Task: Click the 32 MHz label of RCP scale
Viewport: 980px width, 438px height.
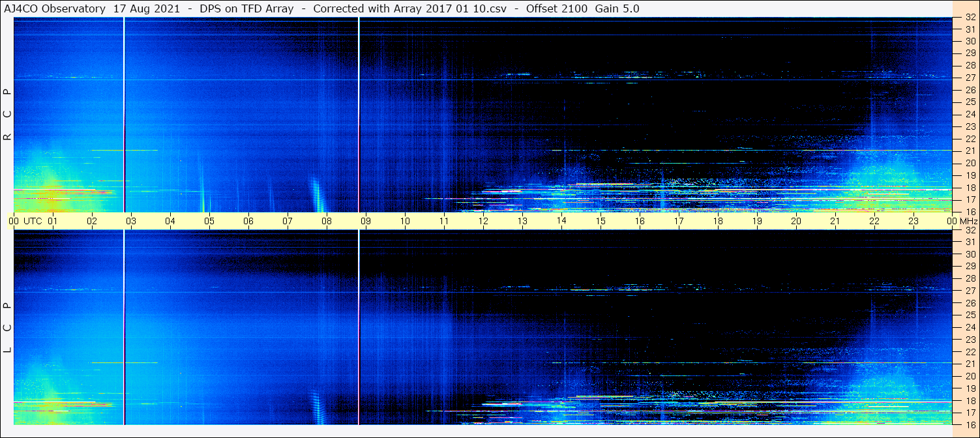Action: tap(970, 18)
